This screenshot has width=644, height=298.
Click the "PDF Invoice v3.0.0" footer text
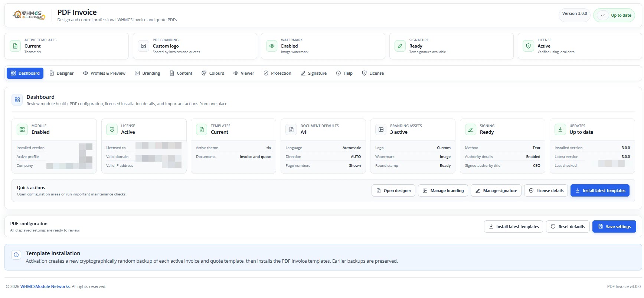[x=624, y=286]
